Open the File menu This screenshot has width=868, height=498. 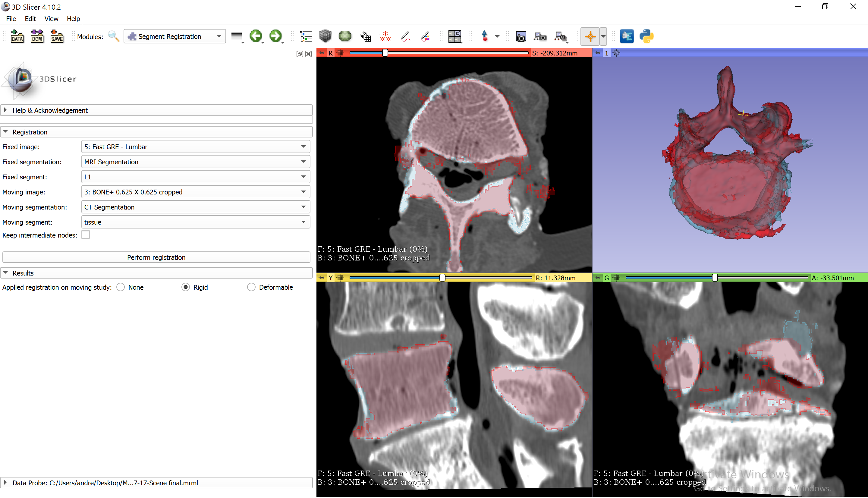tap(11, 19)
